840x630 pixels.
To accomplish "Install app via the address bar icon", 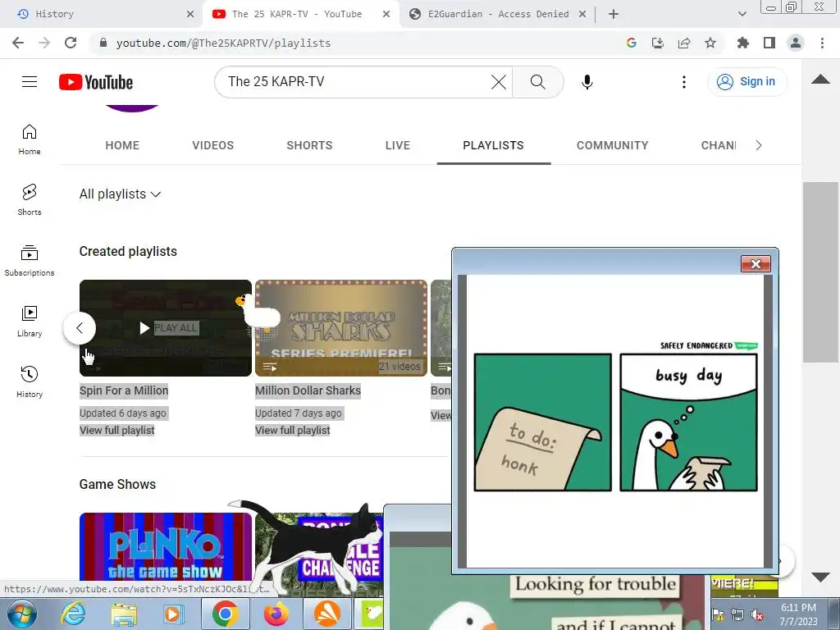I will point(657,43).
